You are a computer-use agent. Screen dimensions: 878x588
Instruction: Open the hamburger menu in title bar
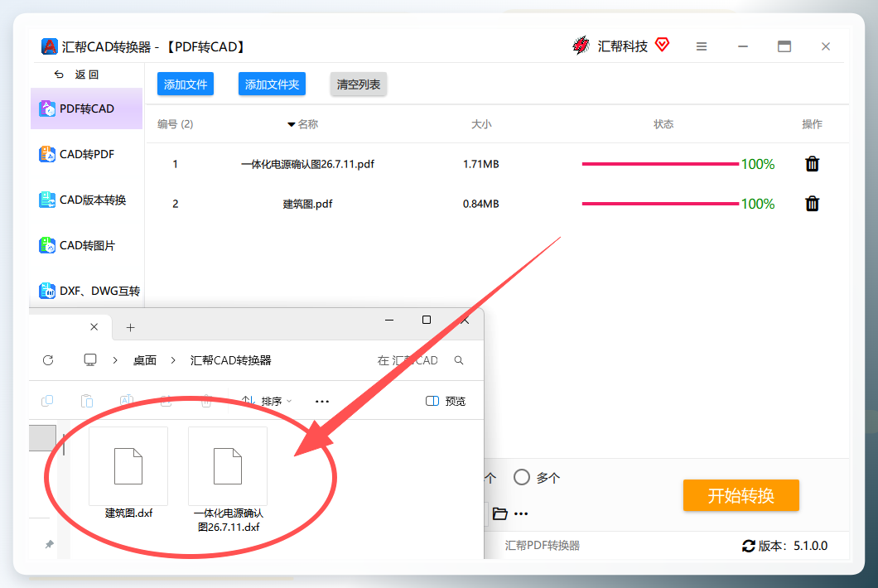pos(701,46)
